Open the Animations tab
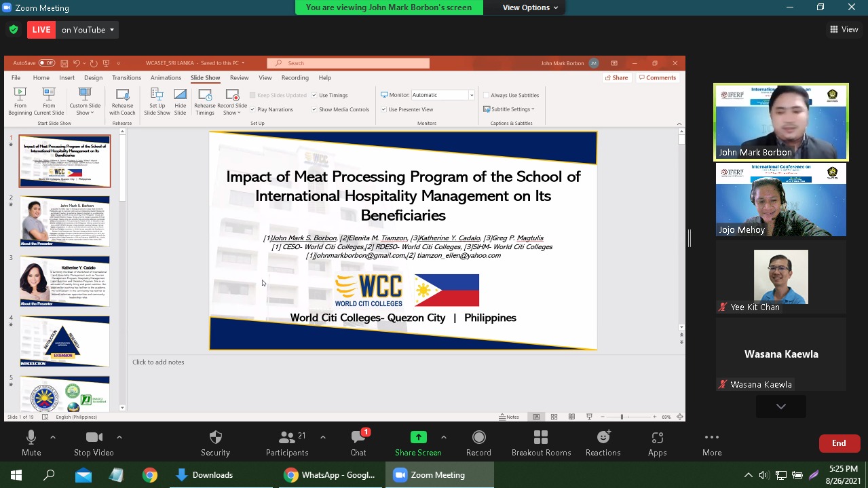Image resolution: width=868 pixels, height=488 pixels. pos(166,78)
